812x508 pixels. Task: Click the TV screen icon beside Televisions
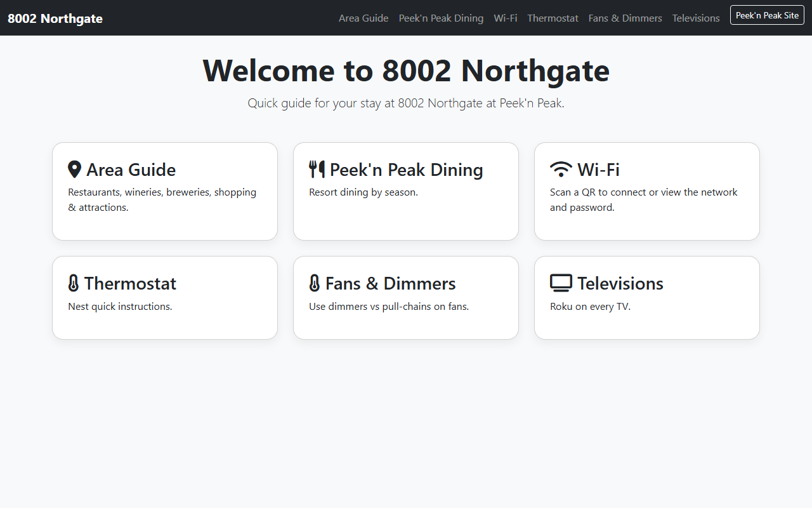pos(561,283)
